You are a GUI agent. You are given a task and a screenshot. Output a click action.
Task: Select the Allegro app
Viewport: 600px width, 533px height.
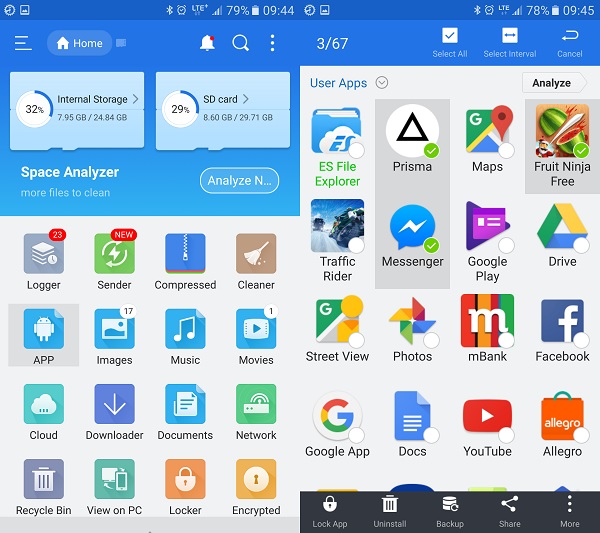(562, 424)
